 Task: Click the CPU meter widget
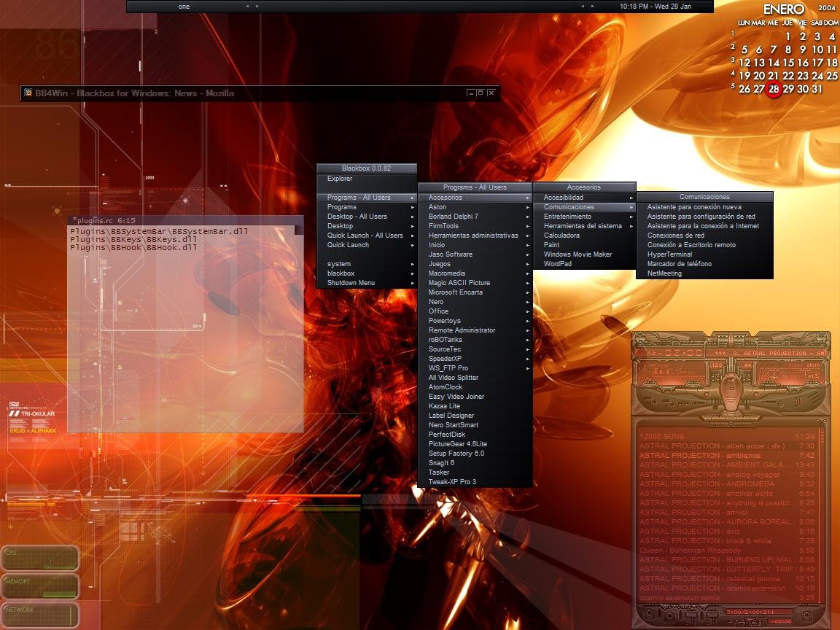pyautogui.click(x=39, y=559)
